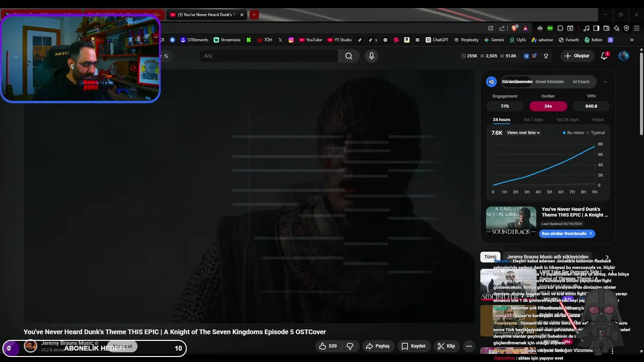Click the 7.1% Engagement value
Viewport: 644px width, 362px height.
pyautogui.click(x=505, y=106)
